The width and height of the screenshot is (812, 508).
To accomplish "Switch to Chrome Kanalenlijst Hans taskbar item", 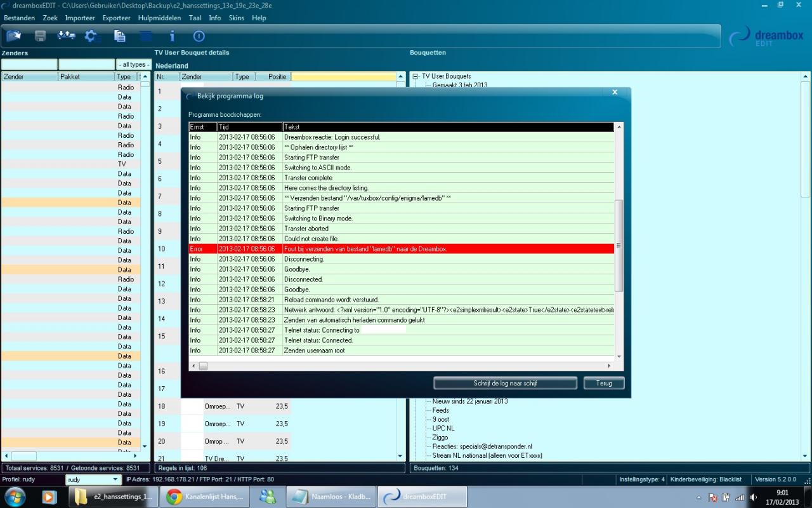I will pos(206,497).
